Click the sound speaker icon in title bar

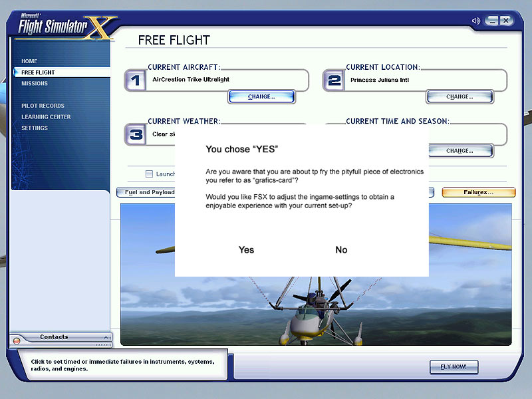[x=475, y=21]
